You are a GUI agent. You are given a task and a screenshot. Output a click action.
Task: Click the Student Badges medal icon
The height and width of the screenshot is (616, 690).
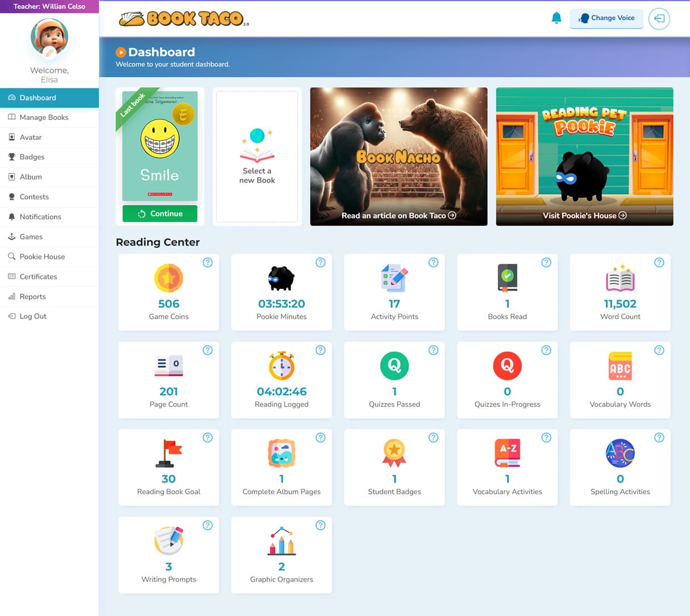(x=394, y=453)
